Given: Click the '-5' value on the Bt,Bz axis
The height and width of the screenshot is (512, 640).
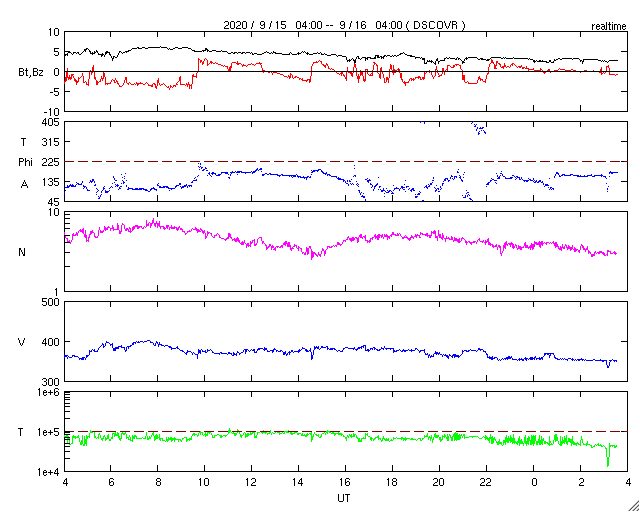Looking at the screenshot, I should [54, 92].
